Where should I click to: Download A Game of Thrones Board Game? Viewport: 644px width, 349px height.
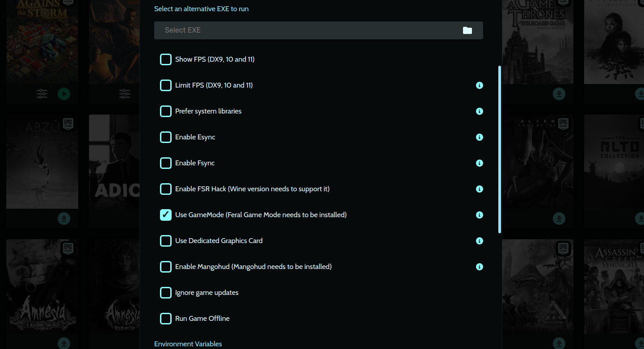[x=559, y=94]
